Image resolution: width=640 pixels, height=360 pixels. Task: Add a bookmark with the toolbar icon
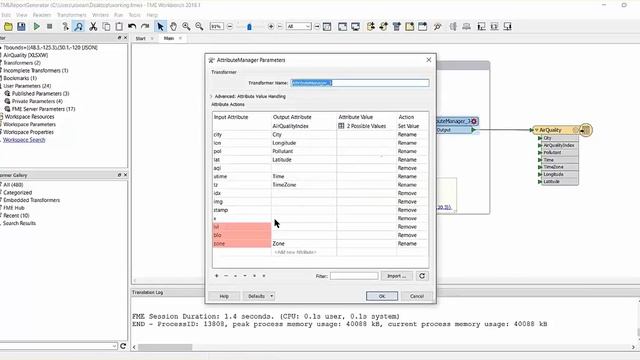coord(422,27)
